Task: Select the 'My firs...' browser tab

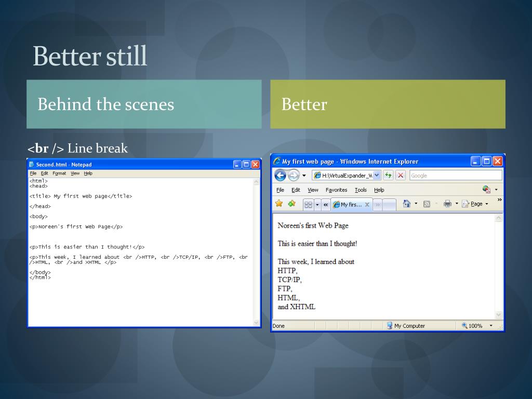Action: point(348,205)
